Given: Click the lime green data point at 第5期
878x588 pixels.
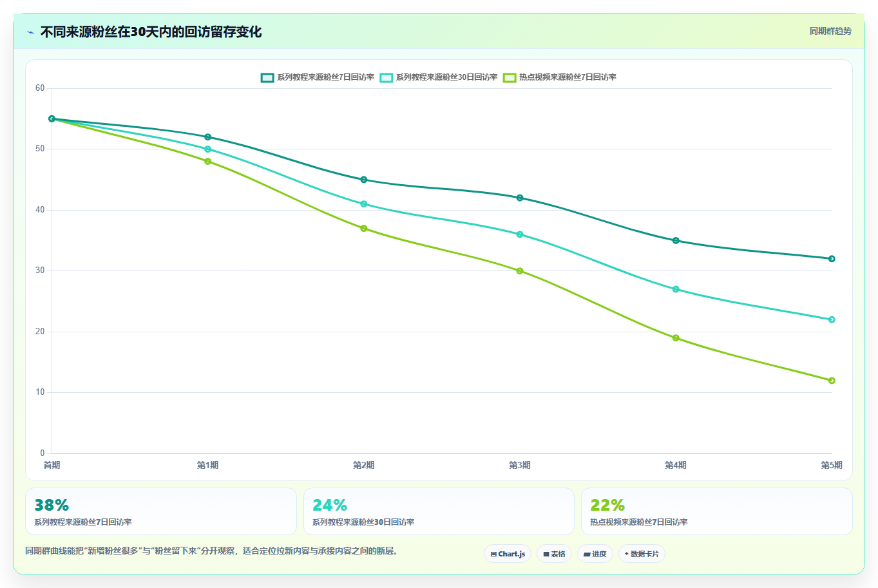Looking at the screenshot, I should click(x=832, y=381).
